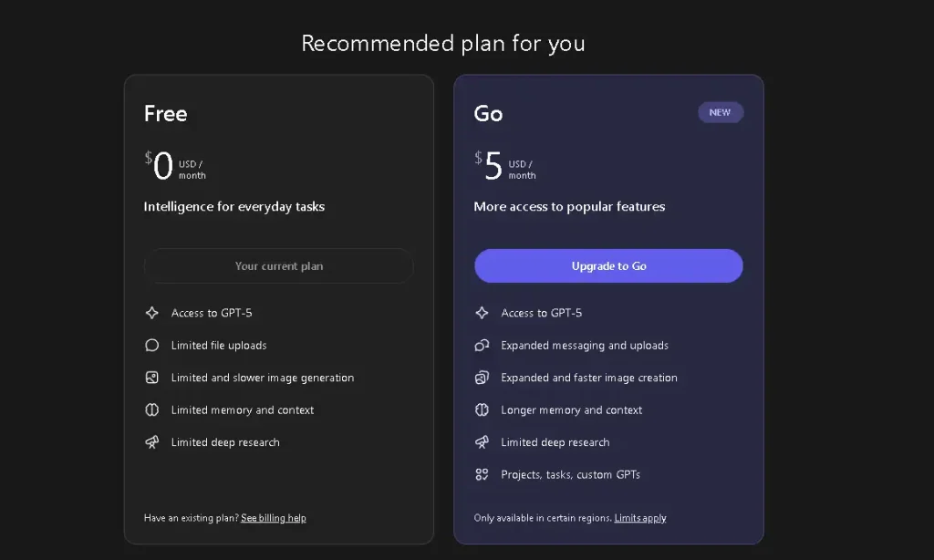Open the Limits apply link

[640, 518]
